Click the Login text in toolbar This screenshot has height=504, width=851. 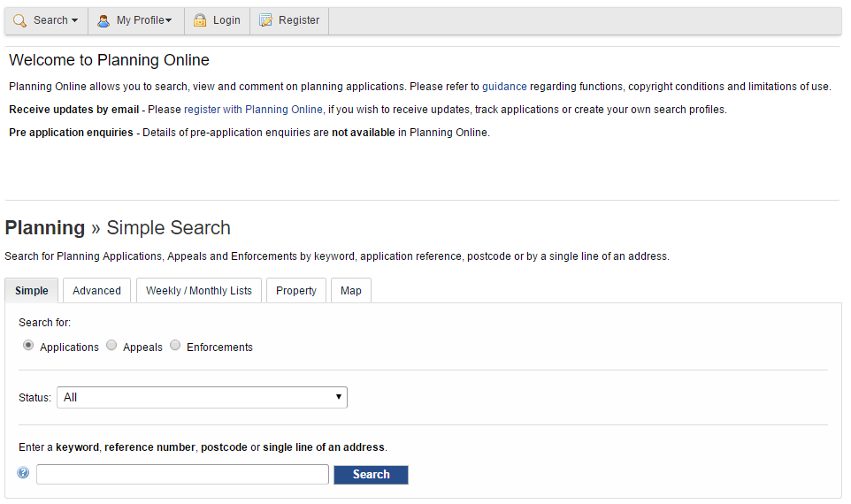click(226, 20)
